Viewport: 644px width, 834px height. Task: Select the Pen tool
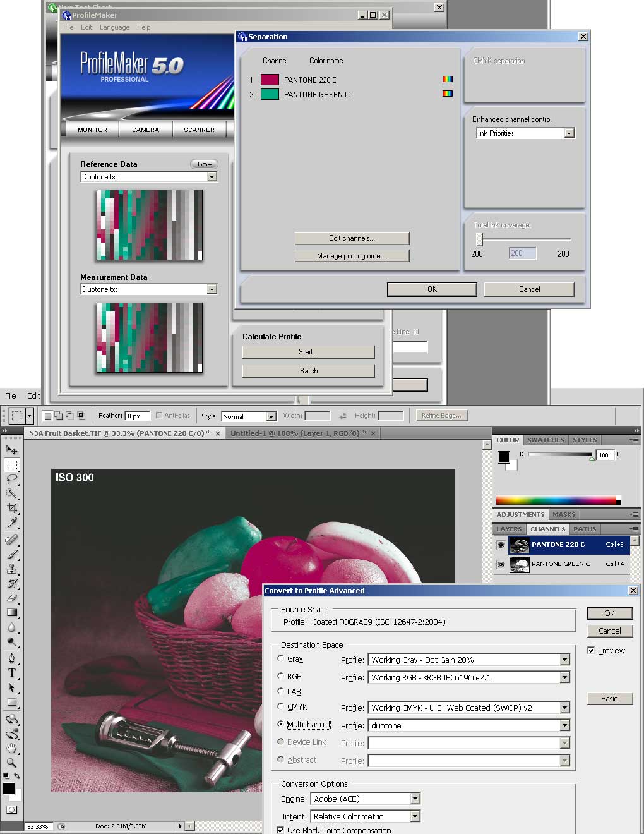tap(12, 658)
